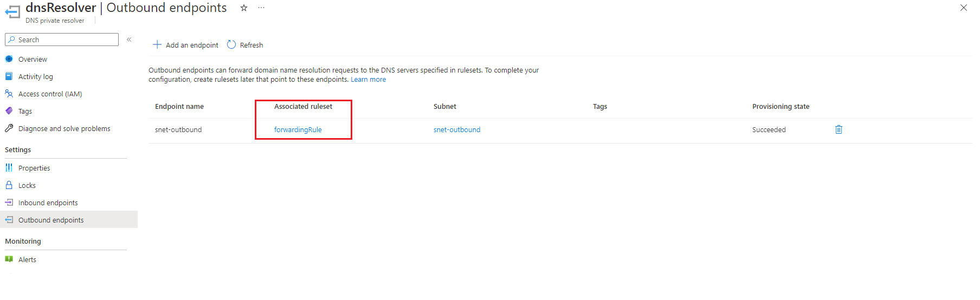Go to Access control (IAM)
980x300 pixels.
pos(50,94)
